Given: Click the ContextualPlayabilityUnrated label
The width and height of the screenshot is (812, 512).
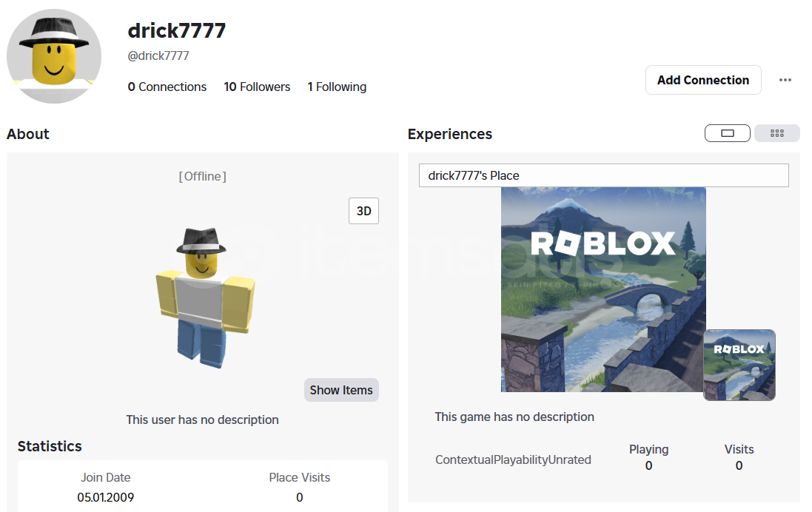Looking at the screenshot, I should pos(513,459).
